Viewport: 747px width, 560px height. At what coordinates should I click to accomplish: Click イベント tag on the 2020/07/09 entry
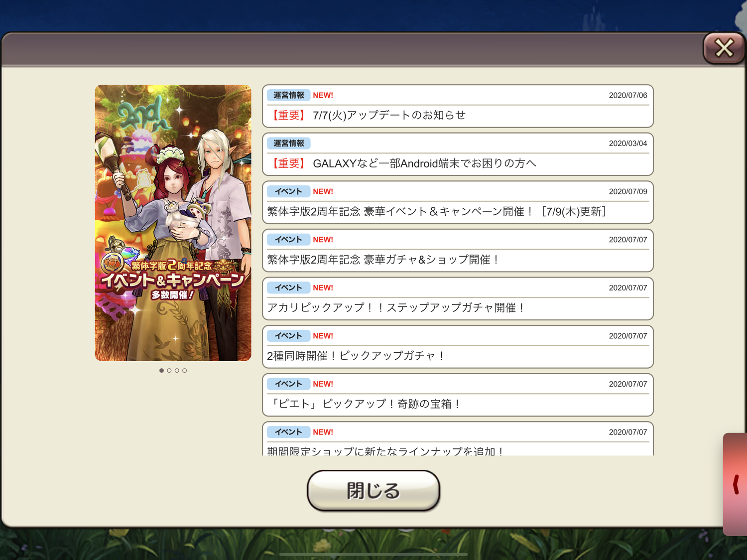coord(289,191)
